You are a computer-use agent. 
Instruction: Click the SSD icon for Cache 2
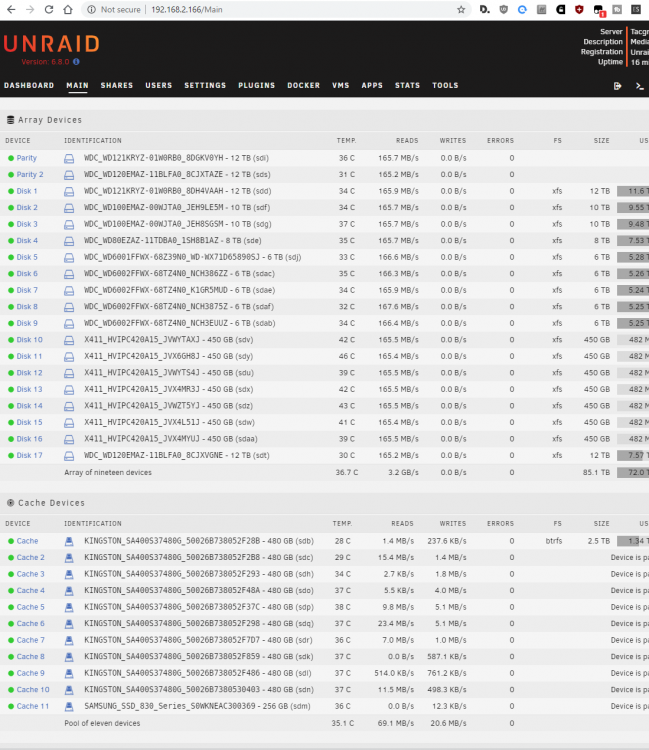(x=69, y=558)
